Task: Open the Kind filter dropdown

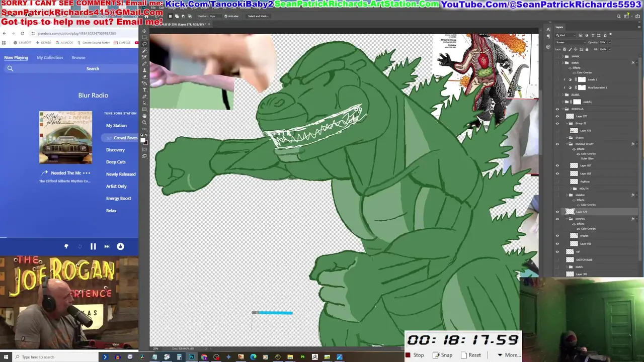Action: point(566,35)
